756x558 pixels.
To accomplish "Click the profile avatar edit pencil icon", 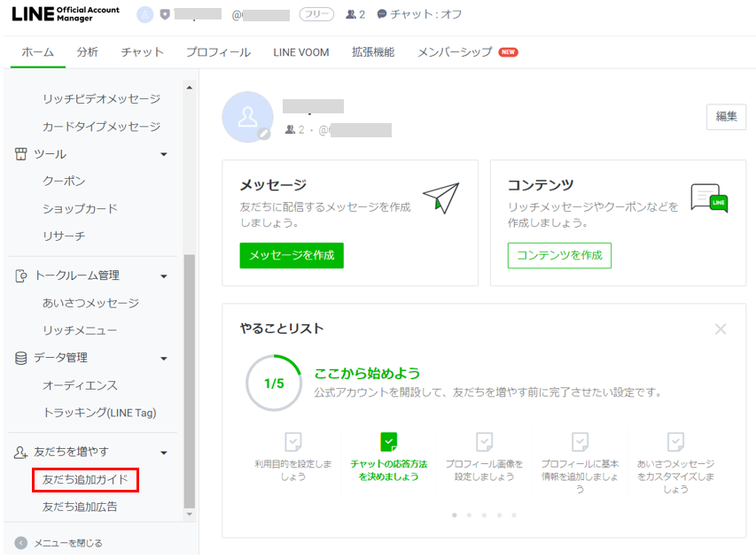I will 263,134.
